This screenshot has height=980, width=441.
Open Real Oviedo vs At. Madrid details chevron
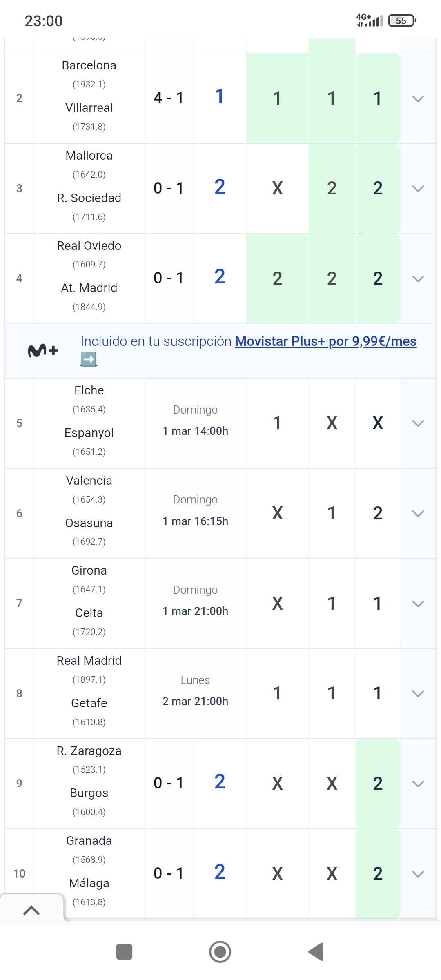click(x=418, y=278)
